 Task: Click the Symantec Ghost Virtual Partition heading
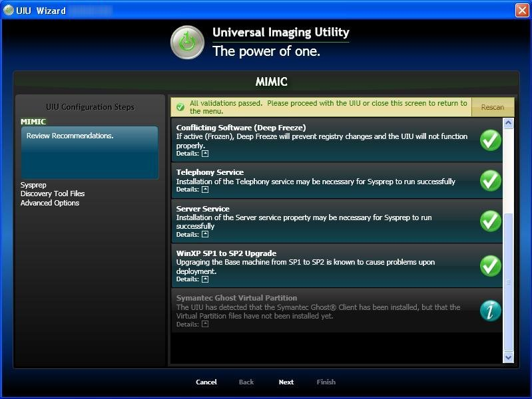click(237, 298)
